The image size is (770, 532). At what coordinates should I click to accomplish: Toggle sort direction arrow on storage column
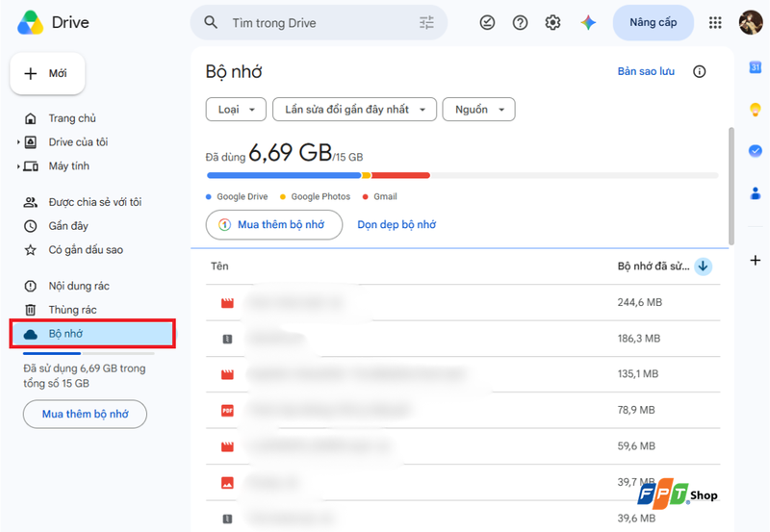704,266
